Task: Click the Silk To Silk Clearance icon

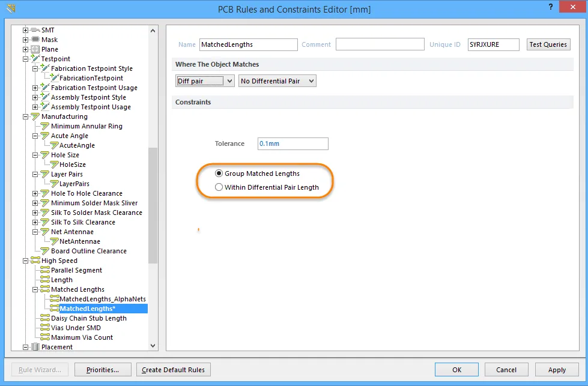Action: pos(45,222)
